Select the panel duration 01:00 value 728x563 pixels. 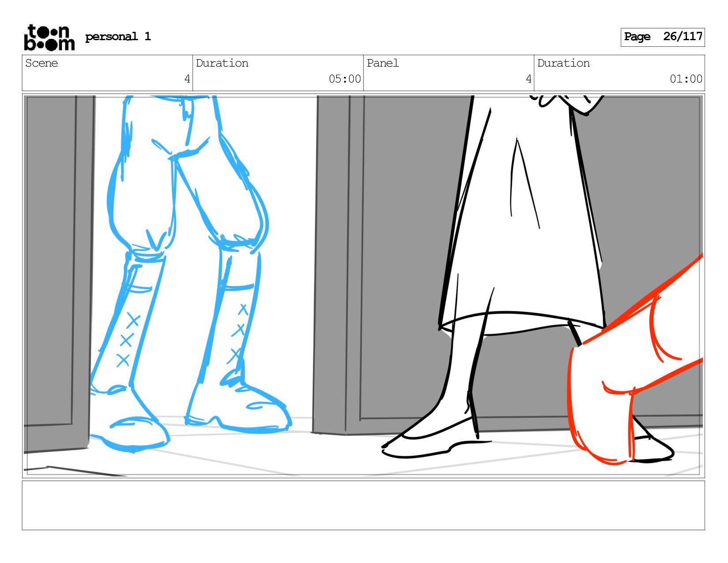[x=686, y=79]
